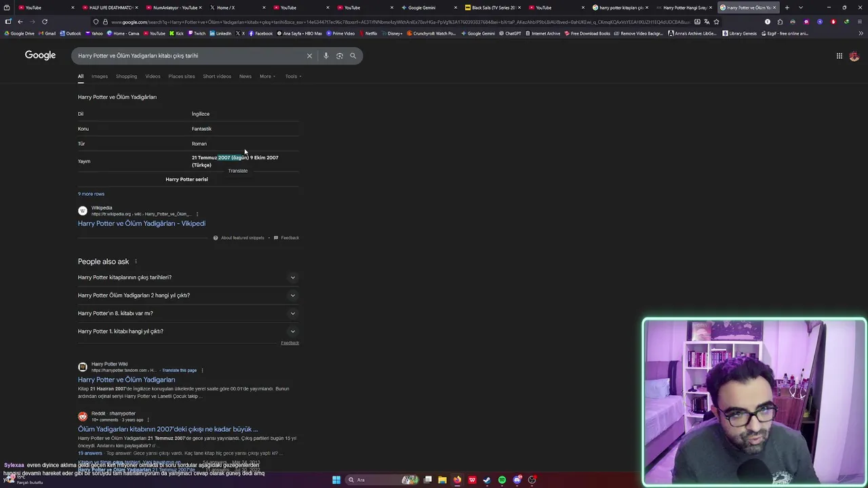Open the Twitch bookmark

[197, 33]
